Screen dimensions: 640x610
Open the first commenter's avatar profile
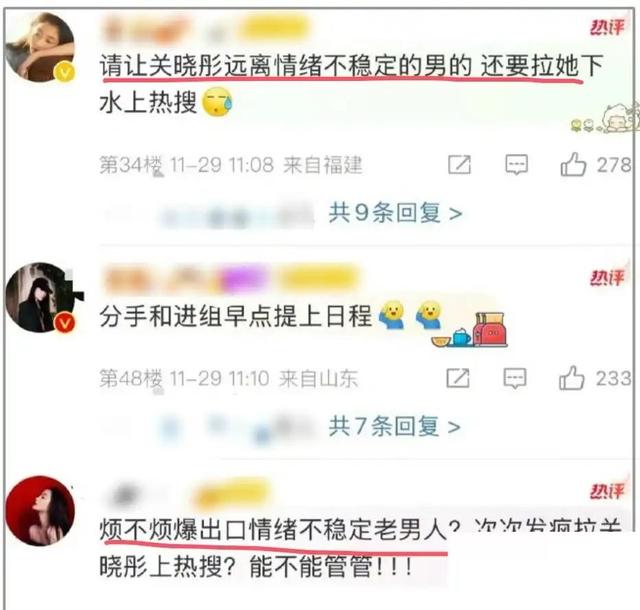tap(40, 47)
